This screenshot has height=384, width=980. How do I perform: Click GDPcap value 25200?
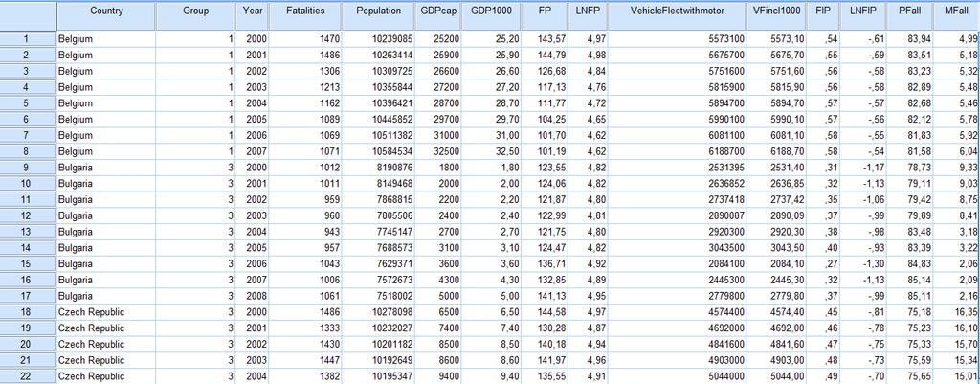pos(437,39)
